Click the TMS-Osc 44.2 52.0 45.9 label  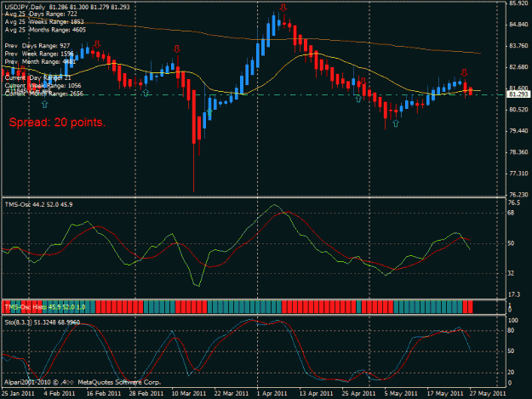click(x=38, y=204)
